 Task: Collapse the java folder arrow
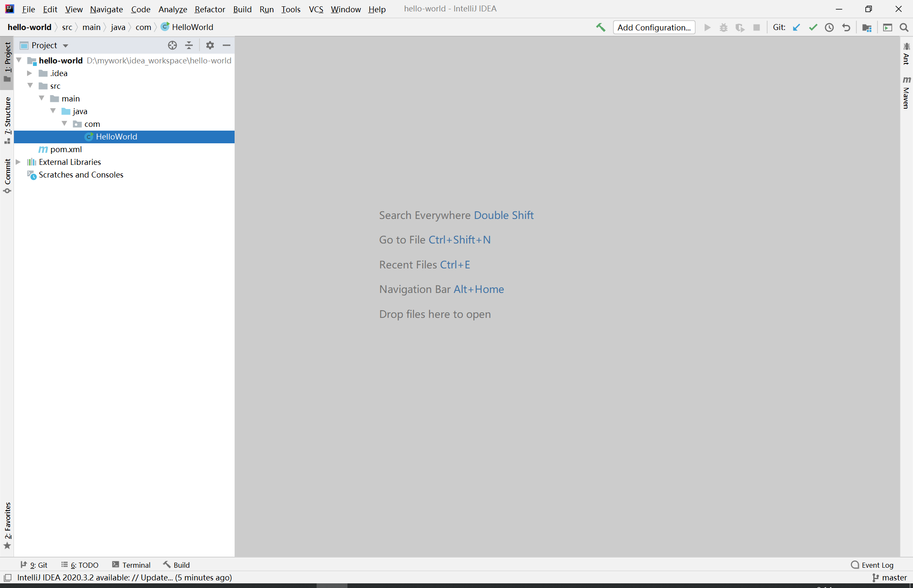click(53, 111)
